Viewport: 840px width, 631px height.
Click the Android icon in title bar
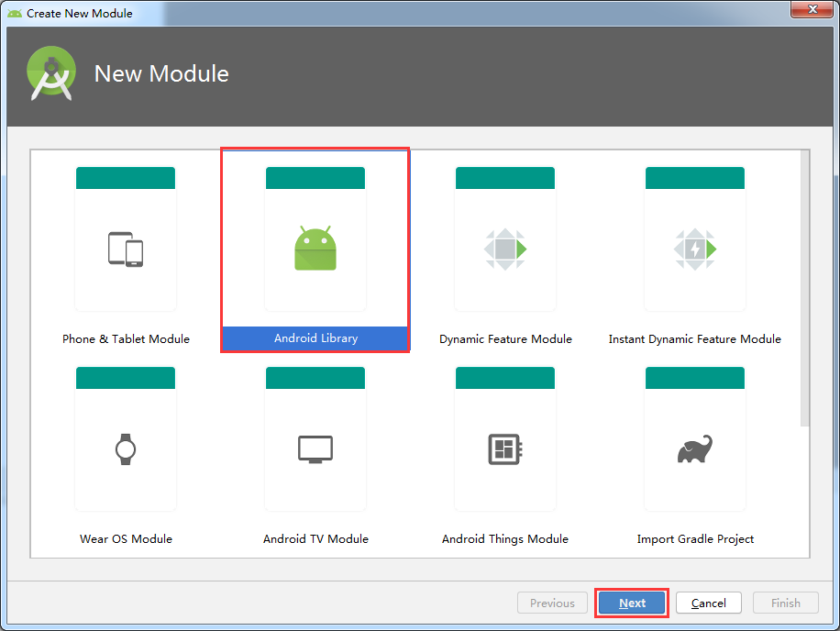coord(15,13)
